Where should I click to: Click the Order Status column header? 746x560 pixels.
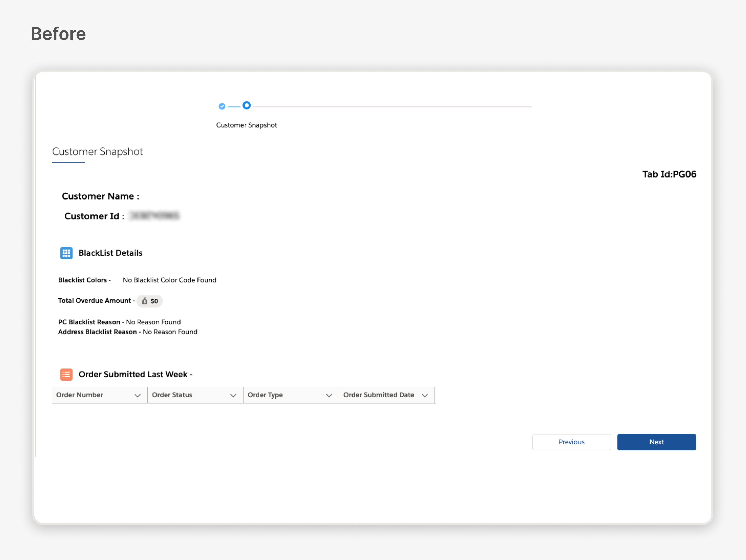click(172, 395)
